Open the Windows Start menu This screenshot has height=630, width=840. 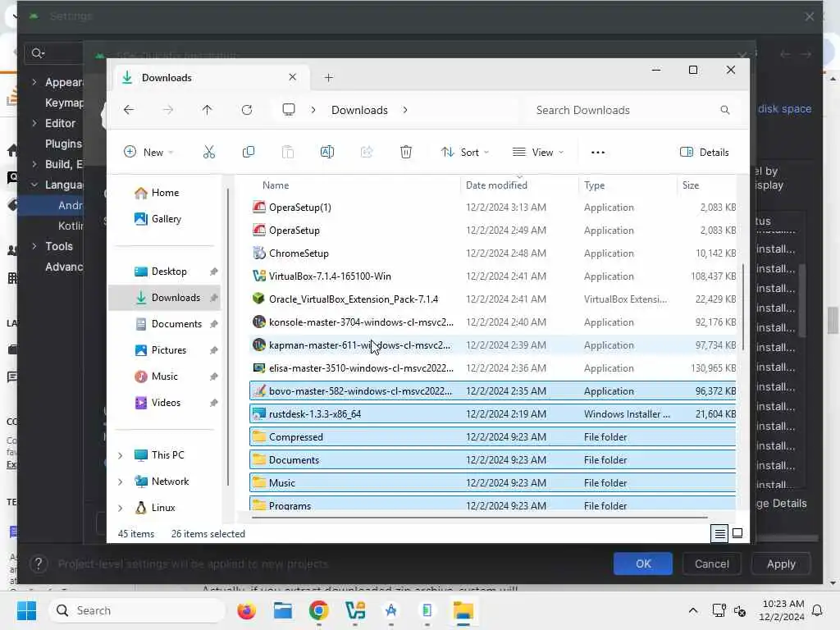[x=26, y=610]
